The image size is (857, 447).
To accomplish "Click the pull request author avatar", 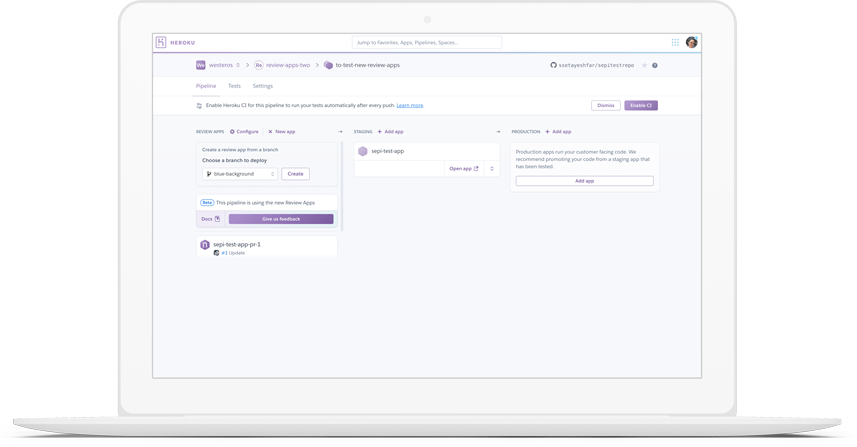I will [216, 253].
